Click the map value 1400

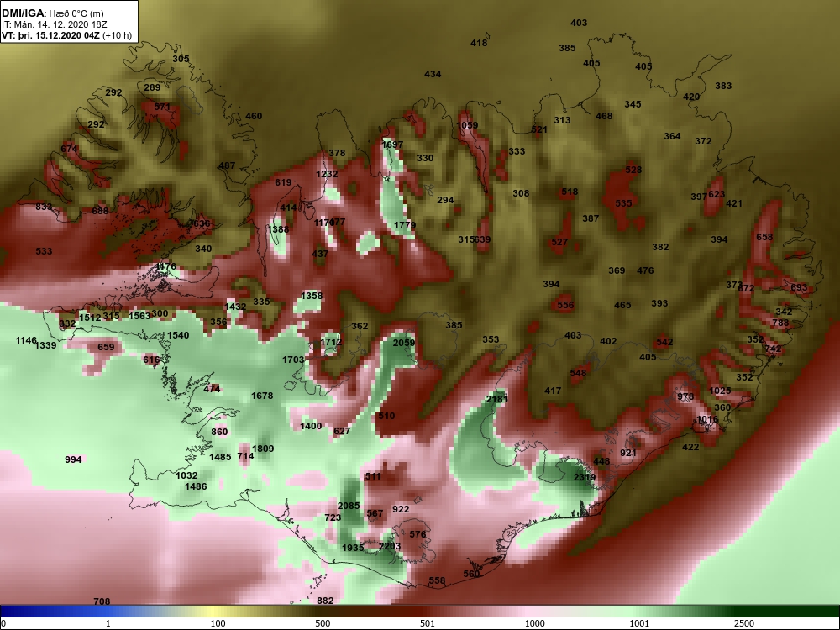(x=311, y=427)
